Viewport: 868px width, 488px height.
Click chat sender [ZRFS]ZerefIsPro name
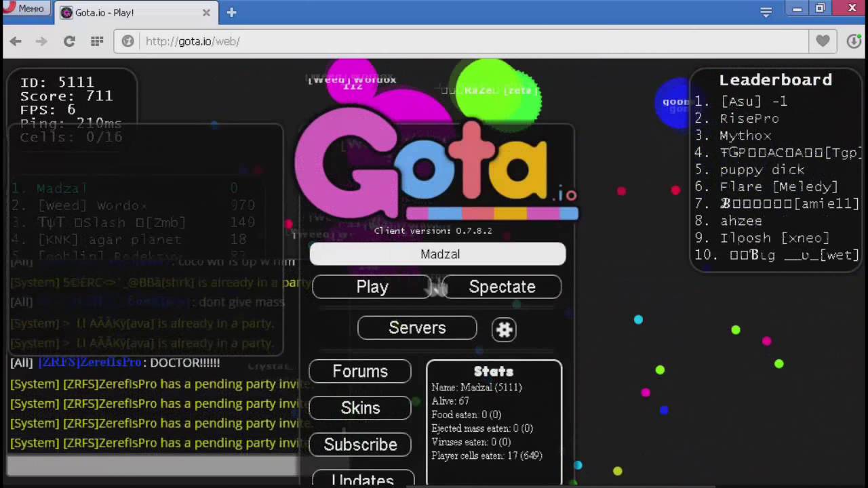(90, 363)
